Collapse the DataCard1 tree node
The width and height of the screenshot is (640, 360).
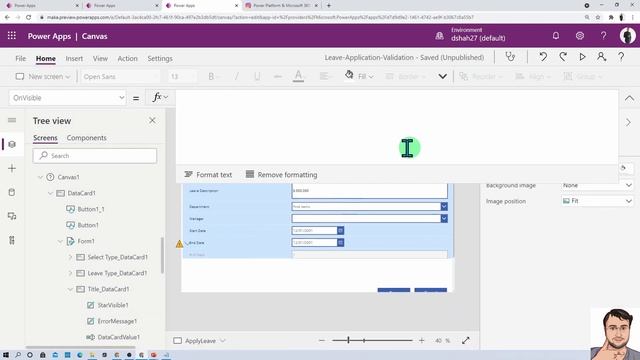click(50, 193)
